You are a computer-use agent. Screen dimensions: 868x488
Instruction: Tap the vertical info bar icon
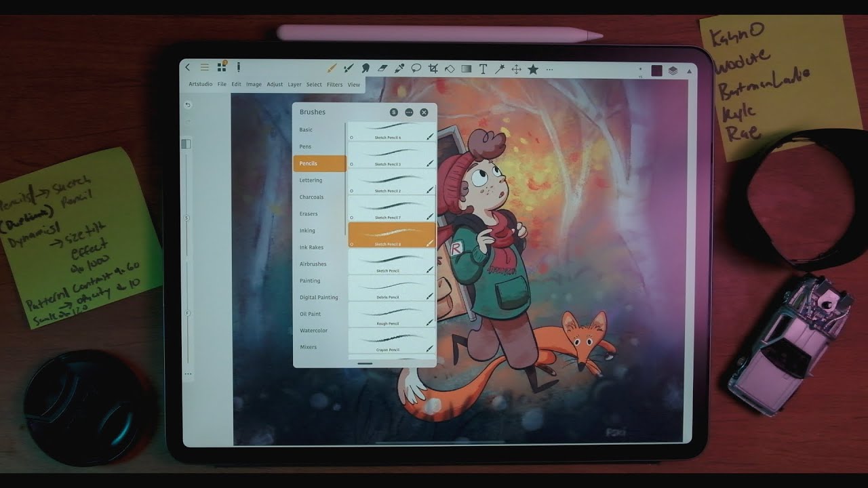point(239,68)
